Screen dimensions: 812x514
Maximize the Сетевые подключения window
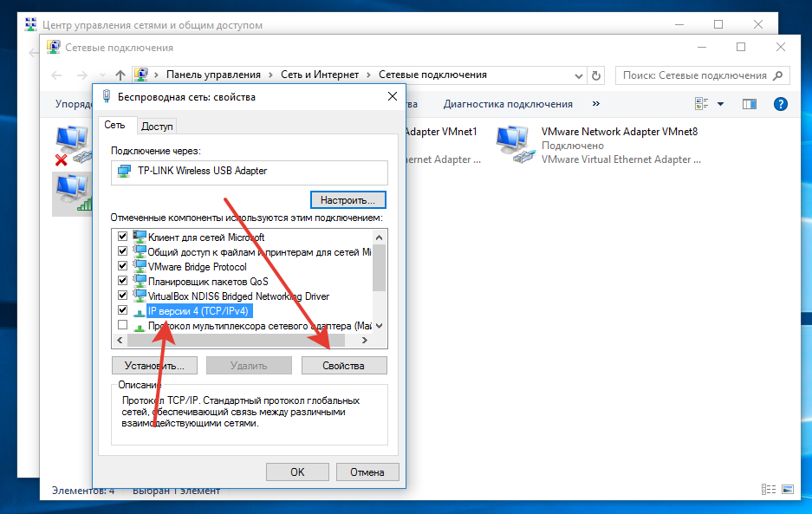[x=741, y=47]
